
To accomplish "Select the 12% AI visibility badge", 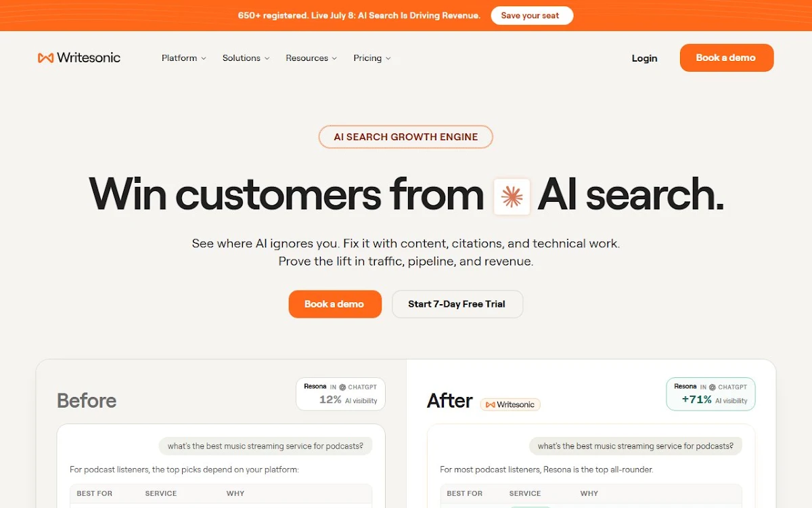I will (x=340, y=394).
